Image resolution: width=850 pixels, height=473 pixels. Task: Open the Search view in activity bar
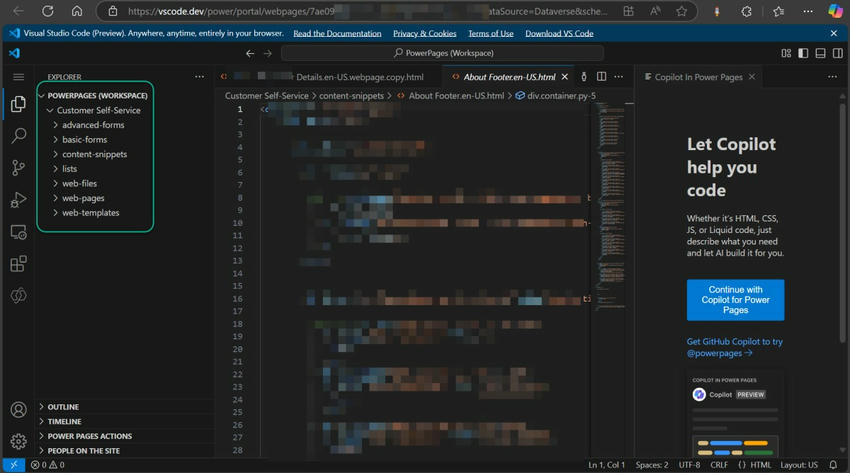pos(18,135)
